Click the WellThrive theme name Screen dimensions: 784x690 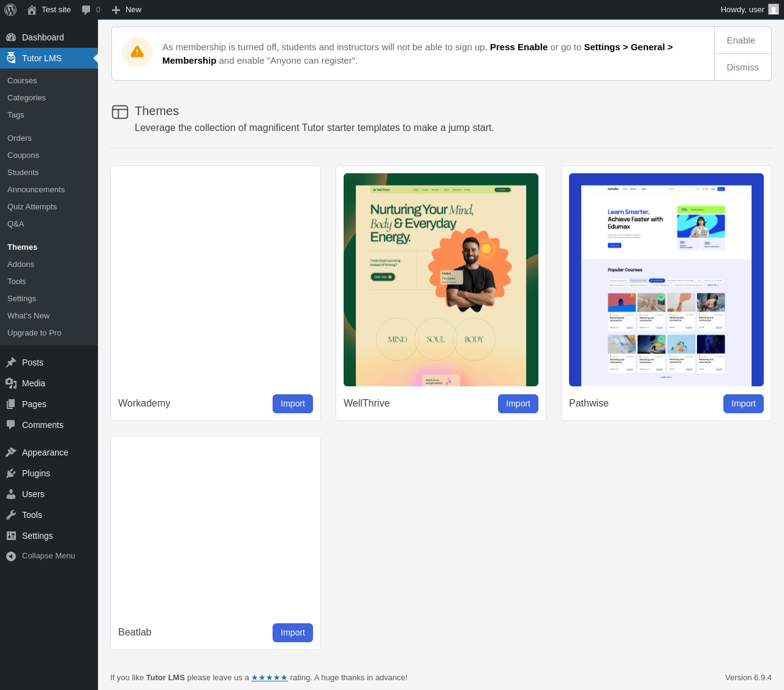tap(366, 403)
